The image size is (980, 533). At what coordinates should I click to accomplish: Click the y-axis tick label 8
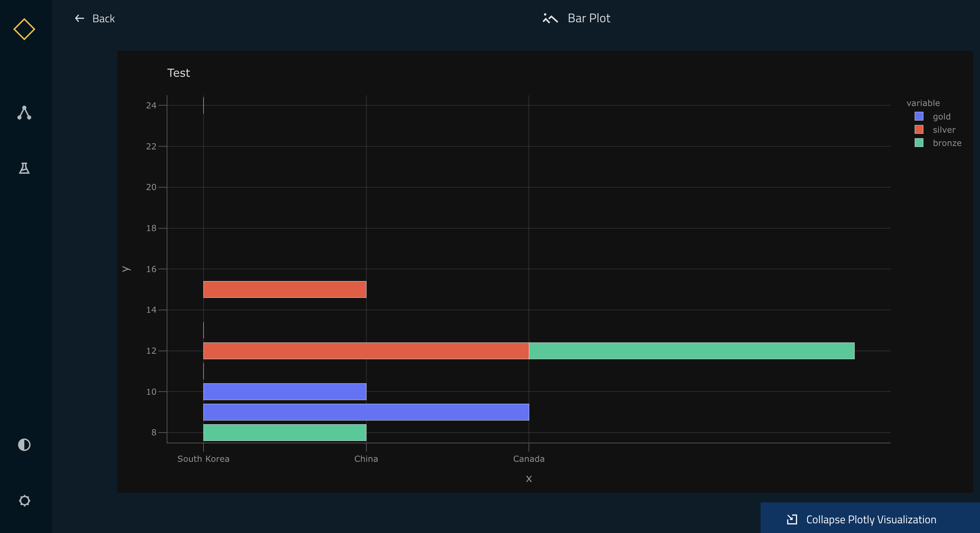154,433
